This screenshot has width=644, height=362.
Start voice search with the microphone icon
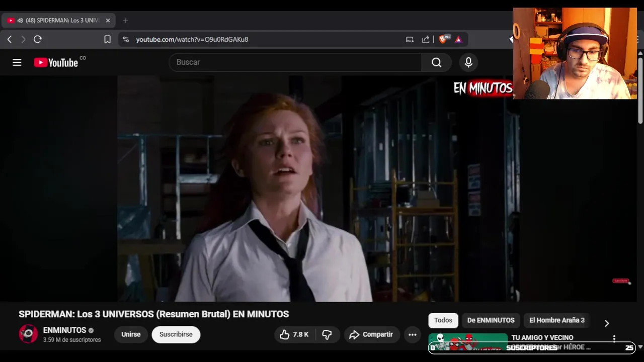coord(468,62)
